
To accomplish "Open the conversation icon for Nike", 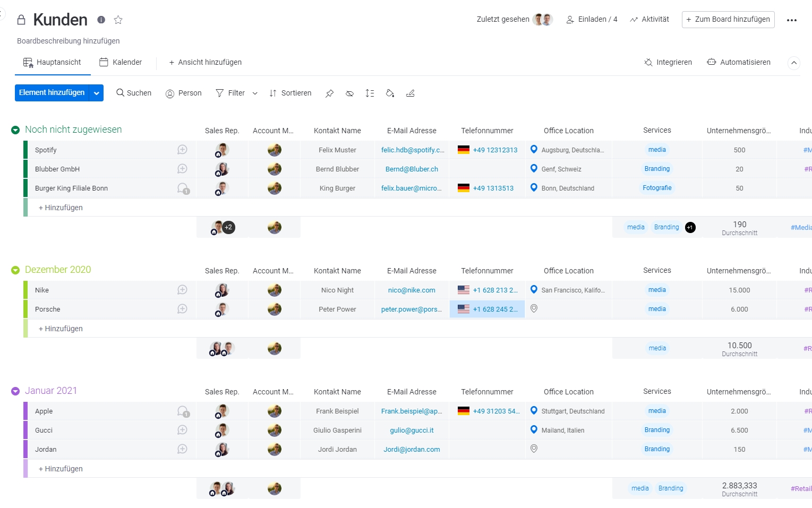I will pyautogui.click(x=182, y=290).
